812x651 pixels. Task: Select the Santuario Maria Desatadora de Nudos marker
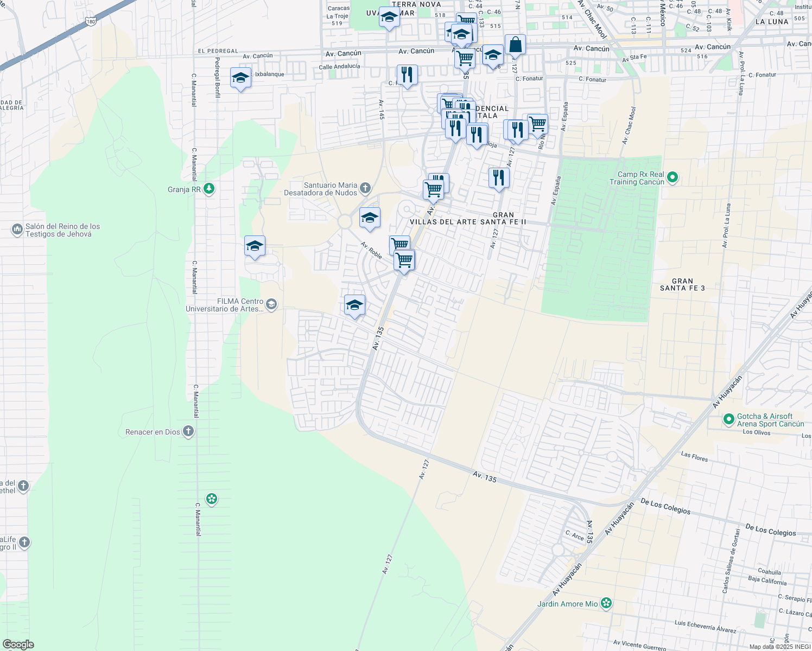pyautogui.click(x=365, y=188)
